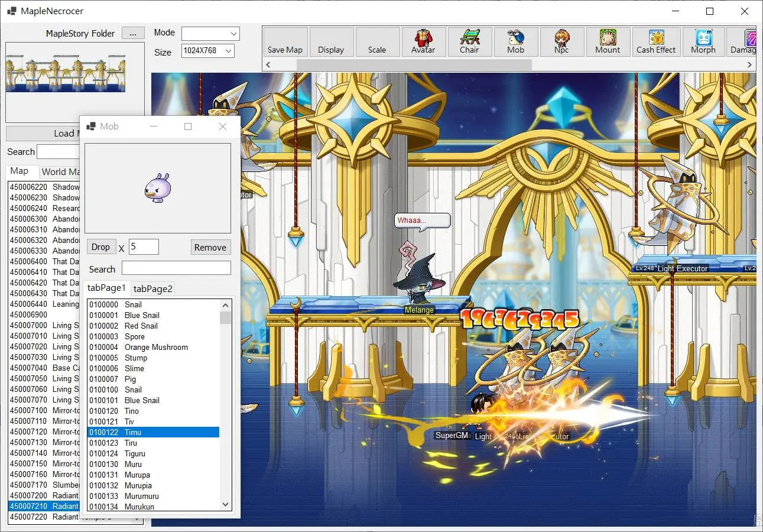Image resolution: width=763 pixels, height=532 pixels.
Task: Click the Mob window Search field
Action: (176, 268)
